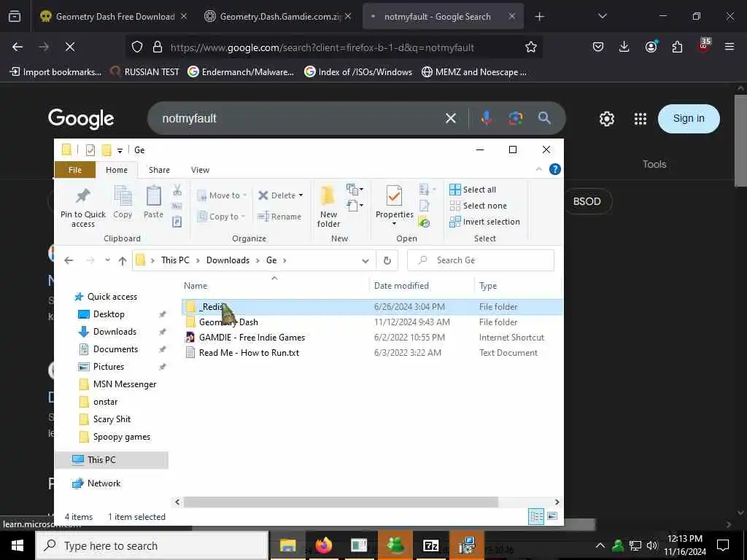
Task: Switch to Large icons view layout
Action: tap(552, 516)
